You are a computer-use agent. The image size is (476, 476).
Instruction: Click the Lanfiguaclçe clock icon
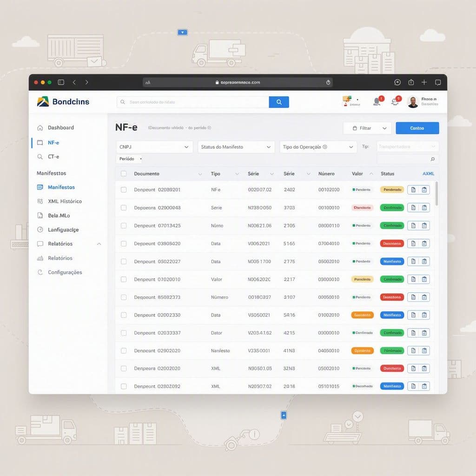click(40, 230)
